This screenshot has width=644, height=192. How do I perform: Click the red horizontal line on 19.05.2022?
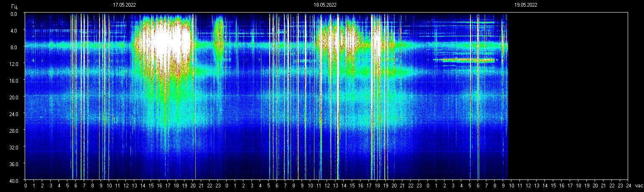[x=468, y=60]
